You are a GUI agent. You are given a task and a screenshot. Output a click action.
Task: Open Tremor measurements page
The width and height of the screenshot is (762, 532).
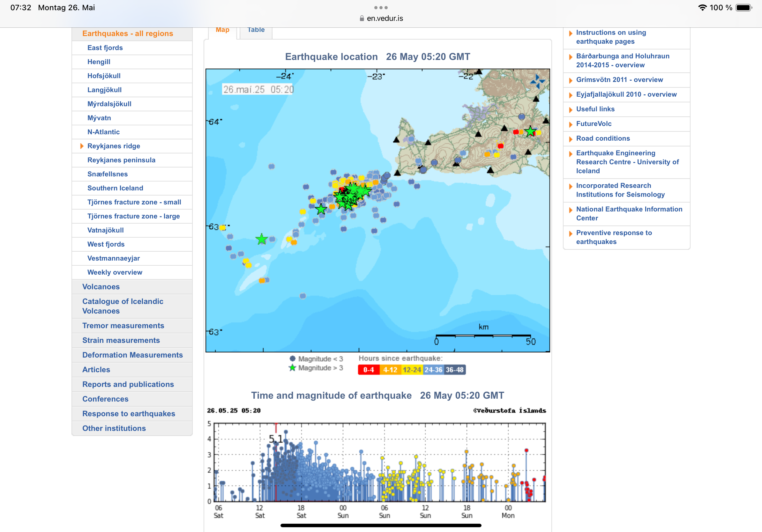(x=123, y=325)
